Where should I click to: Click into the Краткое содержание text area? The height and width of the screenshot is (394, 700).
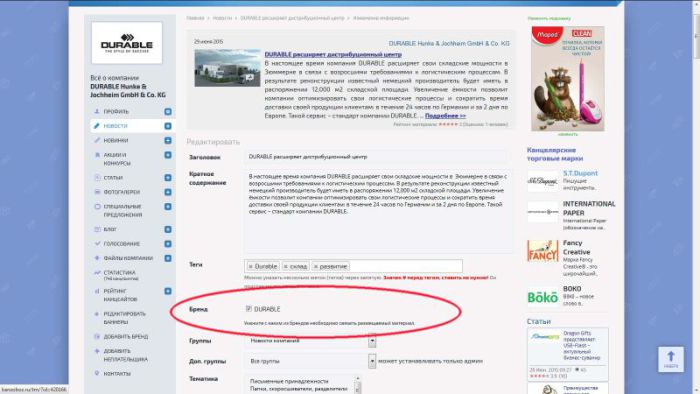click(378, 211)
